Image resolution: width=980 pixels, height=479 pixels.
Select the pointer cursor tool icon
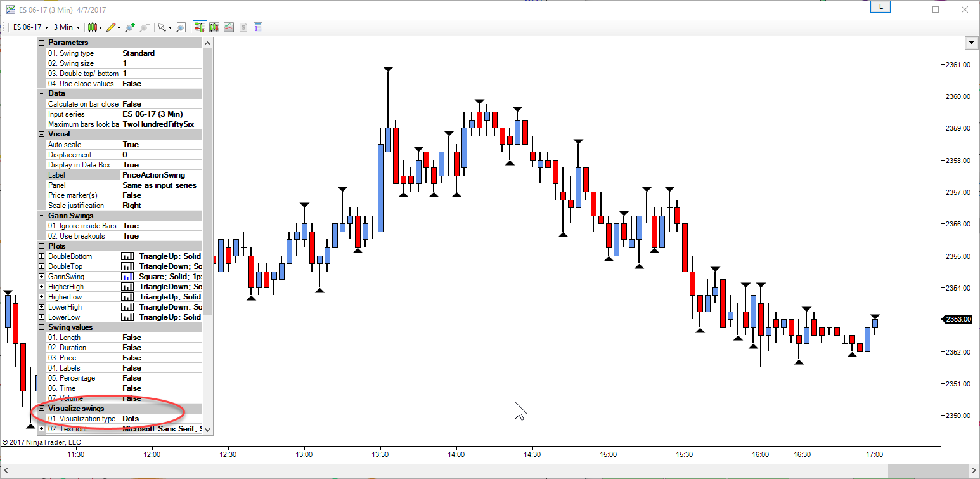[162, 27]
